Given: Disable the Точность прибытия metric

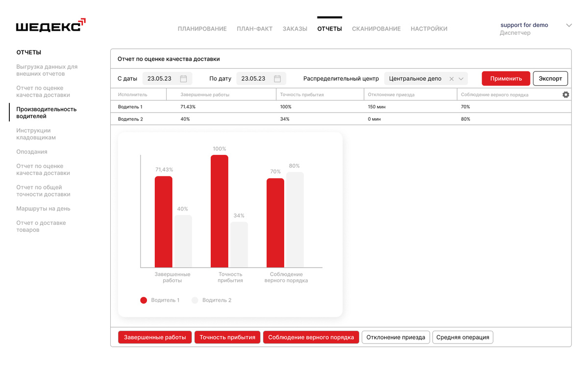Looking at the screenshot, I should [x=227, y=337].
